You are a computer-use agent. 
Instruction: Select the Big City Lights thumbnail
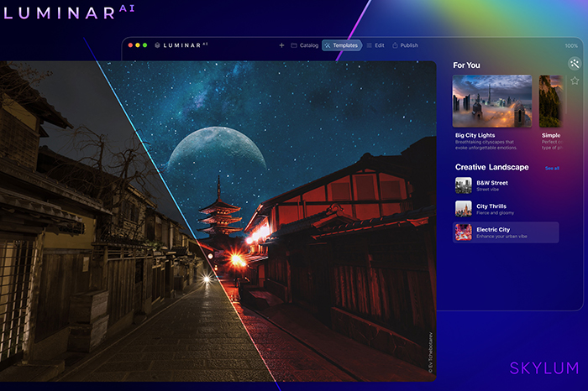pos(492,102)
